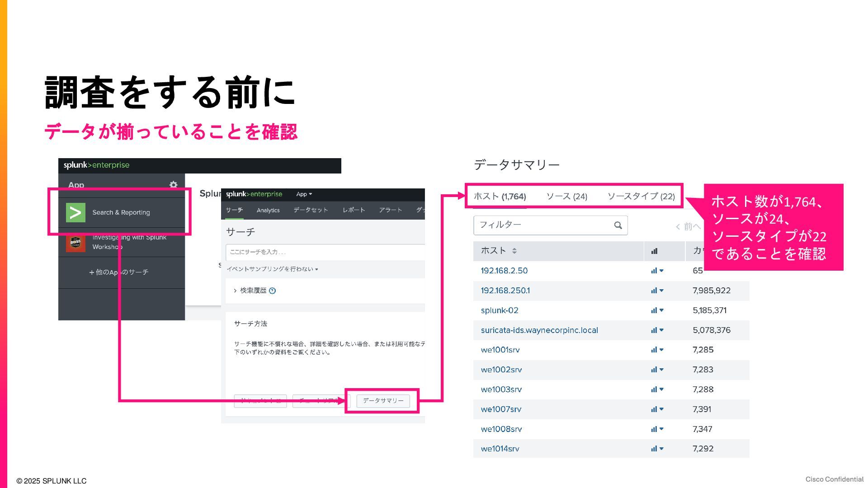Click the 他のAppのサーチ link
This screenshot has height=488, width=868.
click(x=119, y=272)
